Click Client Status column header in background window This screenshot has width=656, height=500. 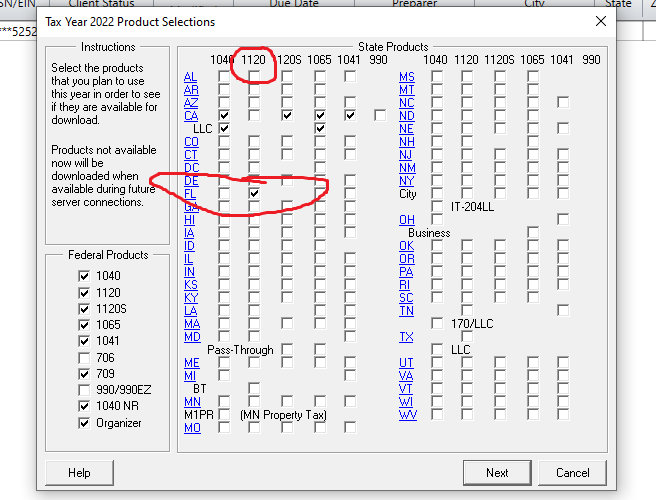click(101, 3)
